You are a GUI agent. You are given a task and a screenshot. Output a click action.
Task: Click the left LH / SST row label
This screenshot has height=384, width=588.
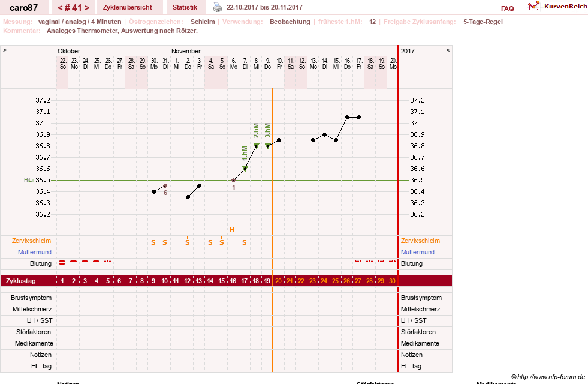coord(40,320)
